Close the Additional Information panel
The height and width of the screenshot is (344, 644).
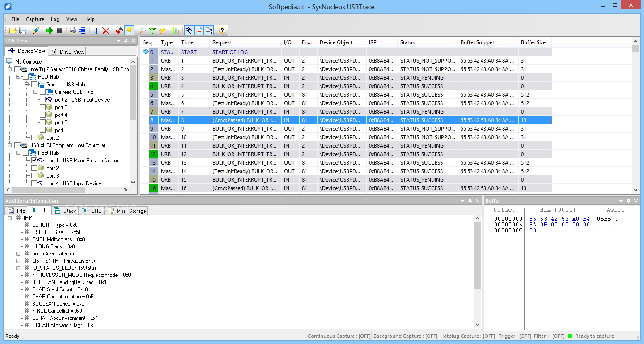click(x=478, y=201)
